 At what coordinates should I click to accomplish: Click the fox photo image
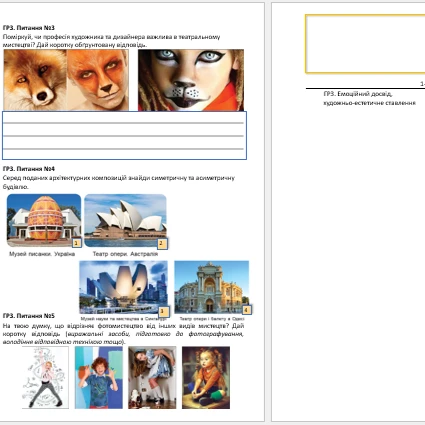pyautogui.click(x=35, y=80)
